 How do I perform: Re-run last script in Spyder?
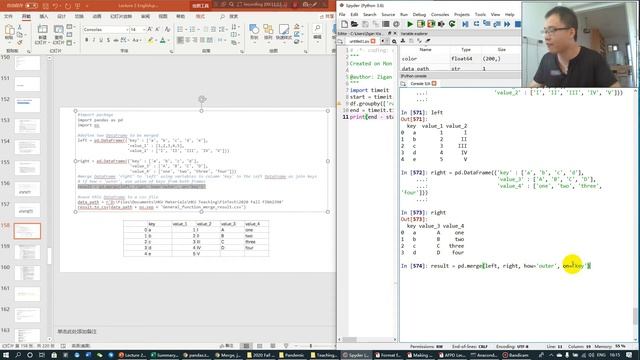coord(452,24)
